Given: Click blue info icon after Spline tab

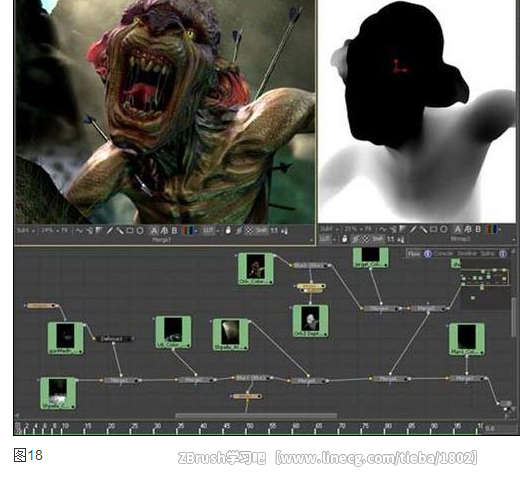Looking at the screenshot, I should 503,254.
